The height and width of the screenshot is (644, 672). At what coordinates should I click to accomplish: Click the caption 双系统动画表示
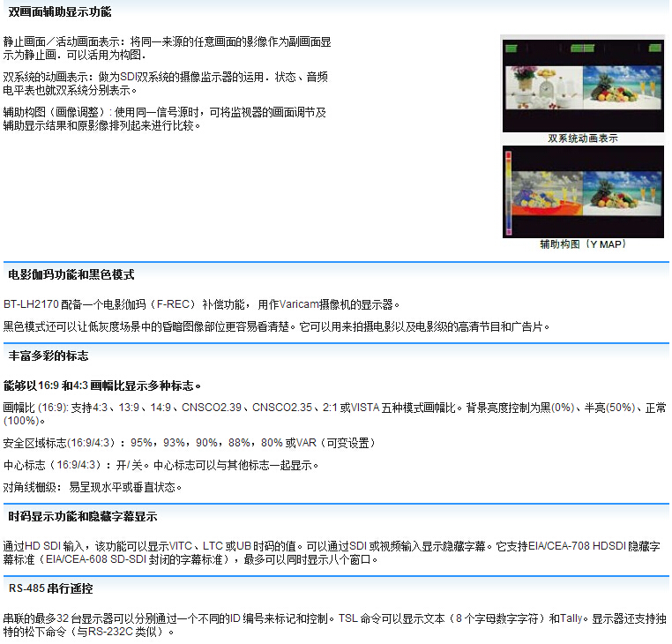coord(583,139)
